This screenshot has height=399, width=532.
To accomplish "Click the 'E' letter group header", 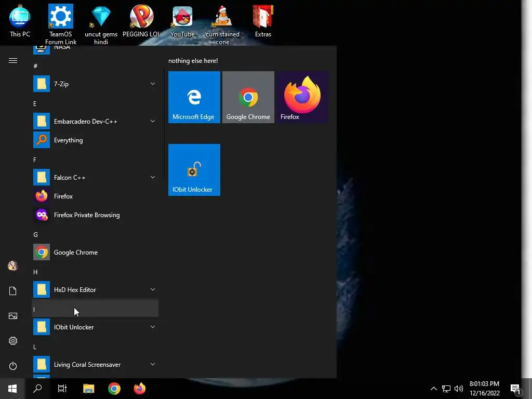I will click(95, 103).
